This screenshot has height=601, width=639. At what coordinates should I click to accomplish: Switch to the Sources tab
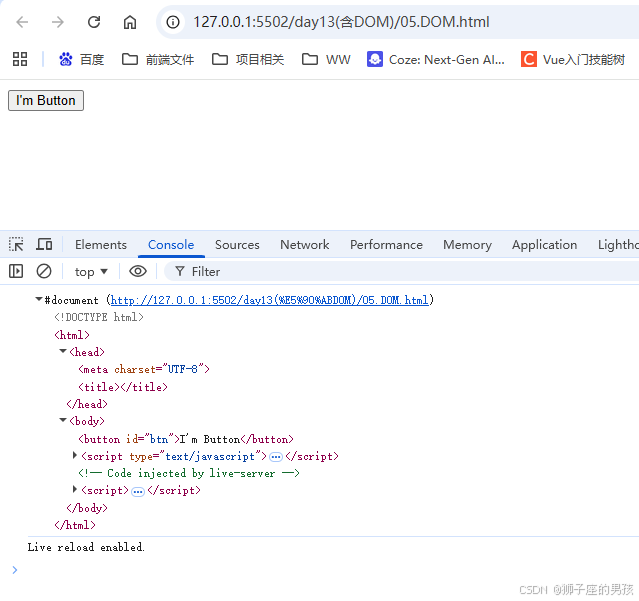[x=237, y=244]
